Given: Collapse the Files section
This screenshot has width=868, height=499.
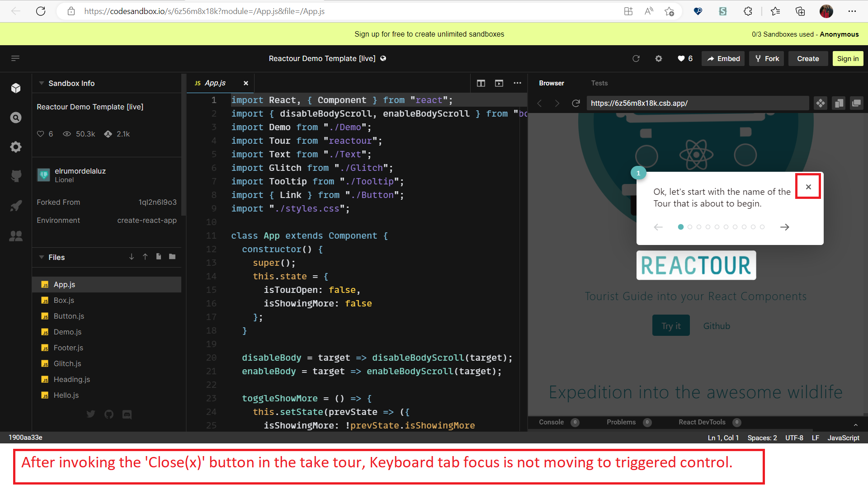Looking at the screenshot, I should (x=41, y=257).
